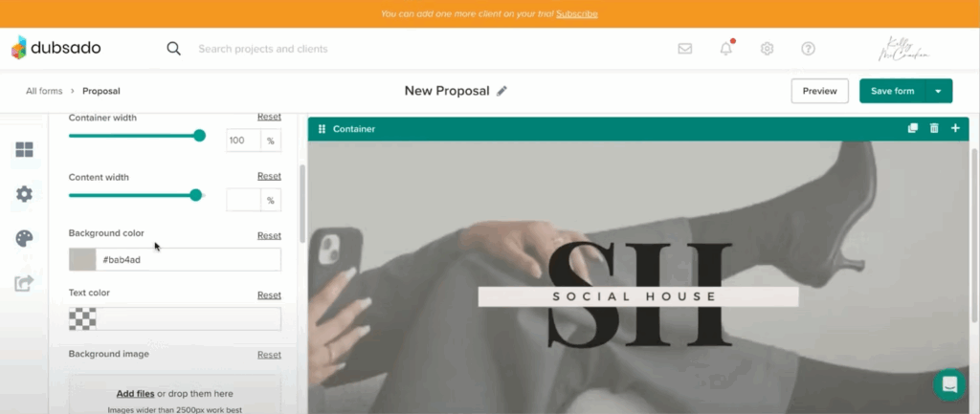Open the layout grid sidebar icon

pos(24,150)
